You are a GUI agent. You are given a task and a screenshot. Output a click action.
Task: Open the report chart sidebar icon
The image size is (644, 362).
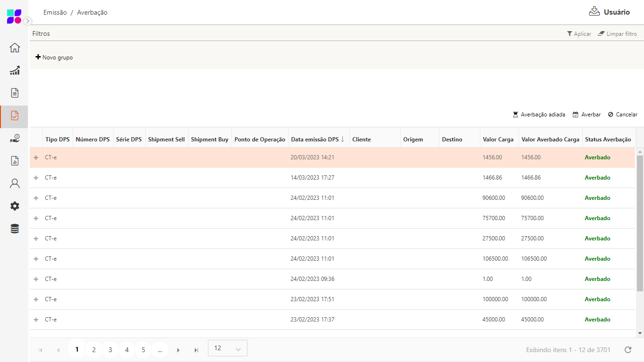click(15, 161)
